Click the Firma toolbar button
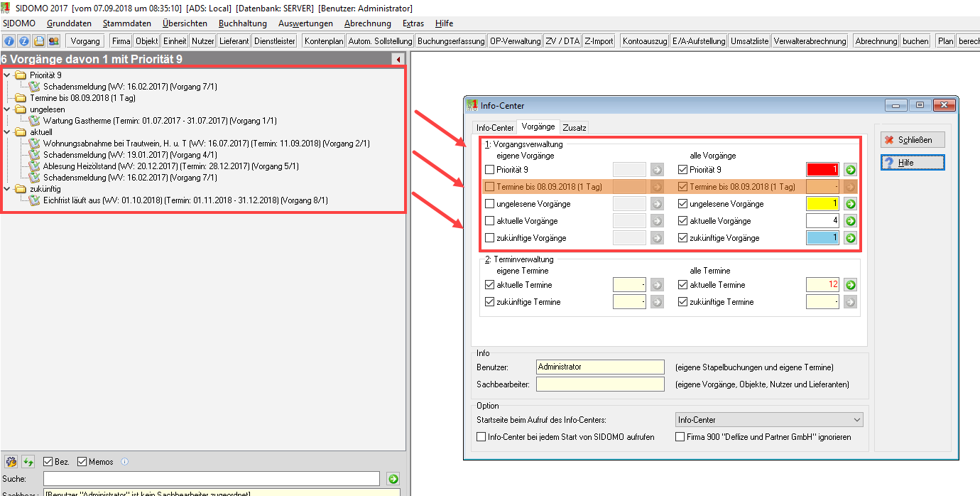The image size is (980, 496). tap(121, 41)
